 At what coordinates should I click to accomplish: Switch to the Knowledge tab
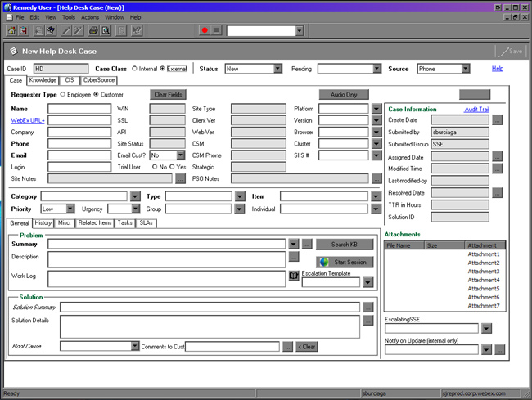pyautogui.click(x=43, y=81)
